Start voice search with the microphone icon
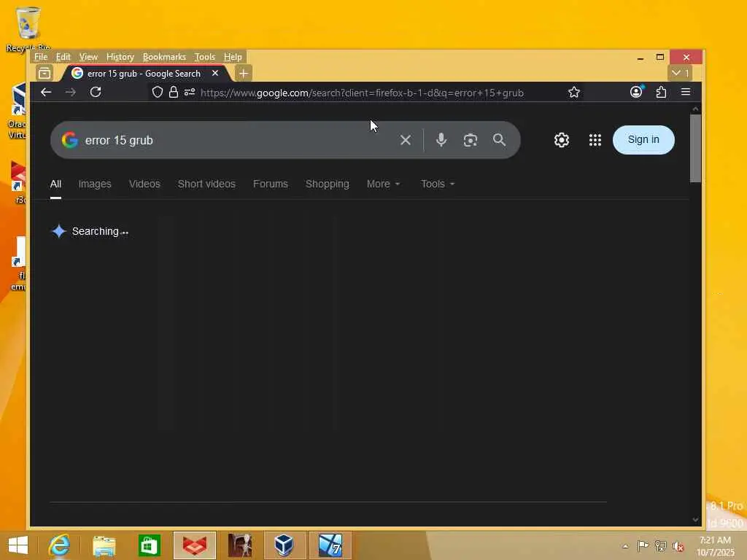Screen dimensions: 747x560 (x=441, y=140)
